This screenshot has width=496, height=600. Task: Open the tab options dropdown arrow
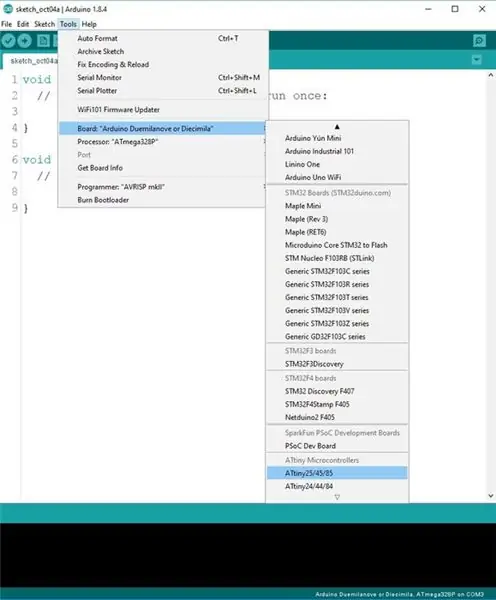pos(476,60)
